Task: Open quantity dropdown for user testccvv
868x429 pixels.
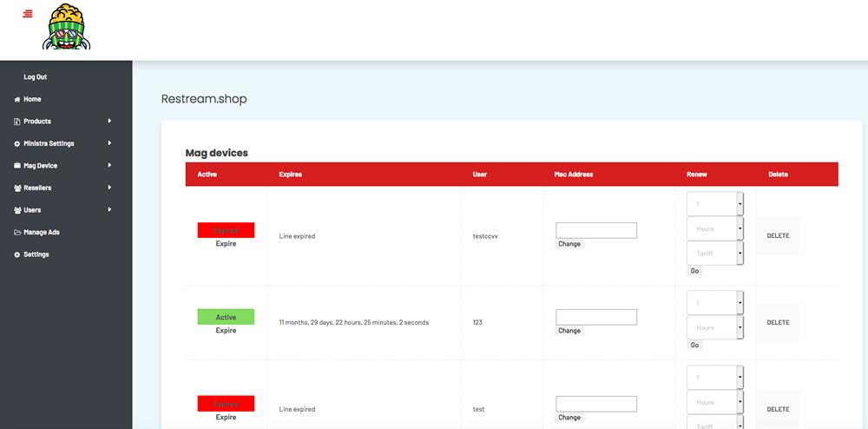Action: pos(715,204)
